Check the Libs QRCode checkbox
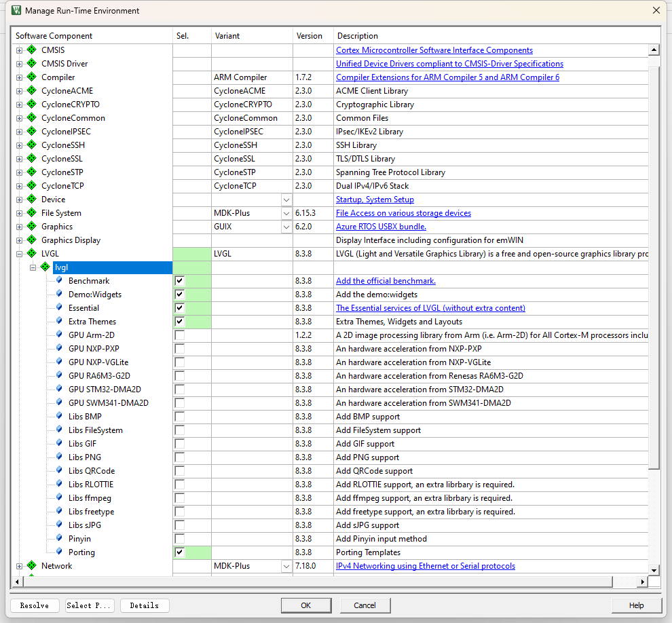This screenshot has height=623, width=672. tap(180, 471)
